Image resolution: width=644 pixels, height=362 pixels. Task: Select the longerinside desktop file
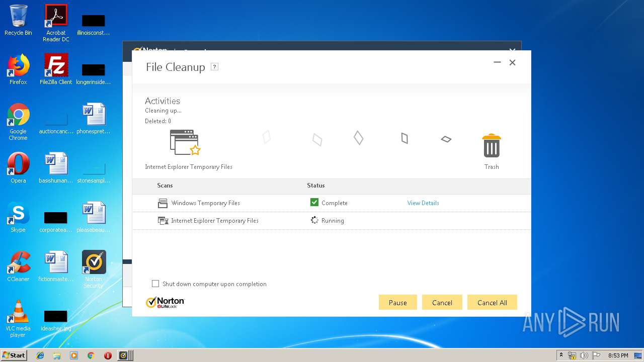point(94,73)
